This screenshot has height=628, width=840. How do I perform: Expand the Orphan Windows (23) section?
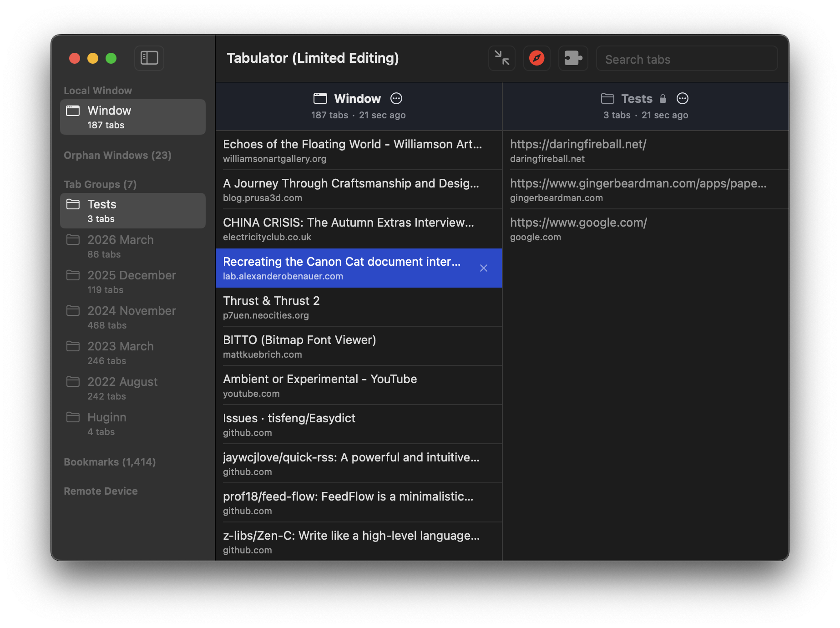coord(117,155)
